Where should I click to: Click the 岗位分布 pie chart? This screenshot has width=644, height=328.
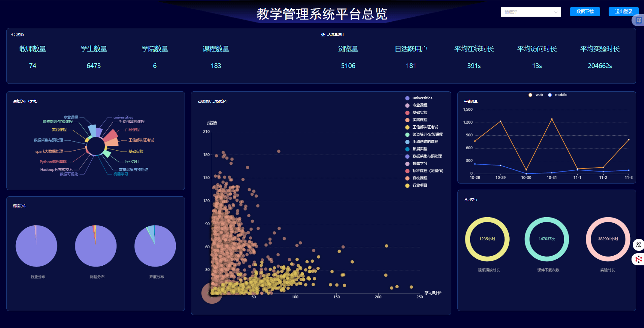pos(96,246)
